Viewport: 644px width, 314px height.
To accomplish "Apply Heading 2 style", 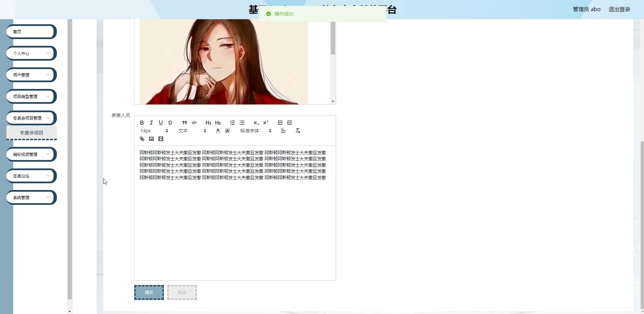I will coord(218,123).
